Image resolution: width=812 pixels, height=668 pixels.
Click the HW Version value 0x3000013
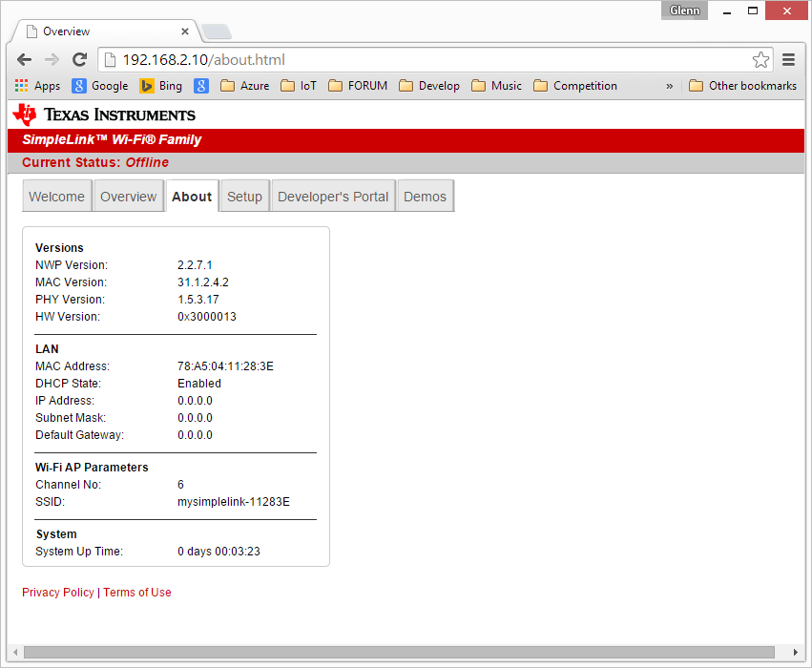point(207,317)
